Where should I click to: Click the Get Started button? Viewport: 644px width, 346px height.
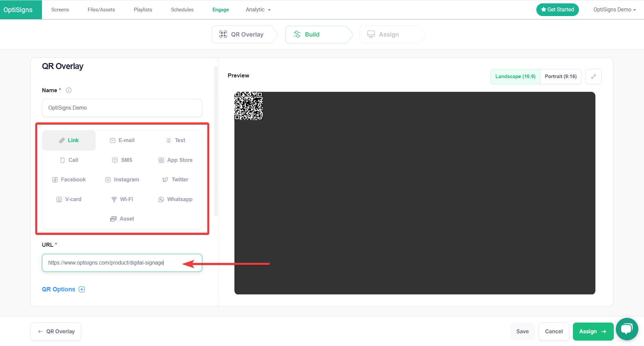pyautogui.click(x=557, y=10)
